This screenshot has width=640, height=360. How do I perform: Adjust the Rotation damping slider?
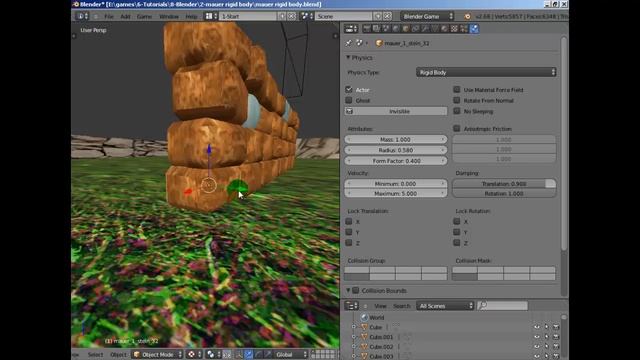[x=504, y=193]
